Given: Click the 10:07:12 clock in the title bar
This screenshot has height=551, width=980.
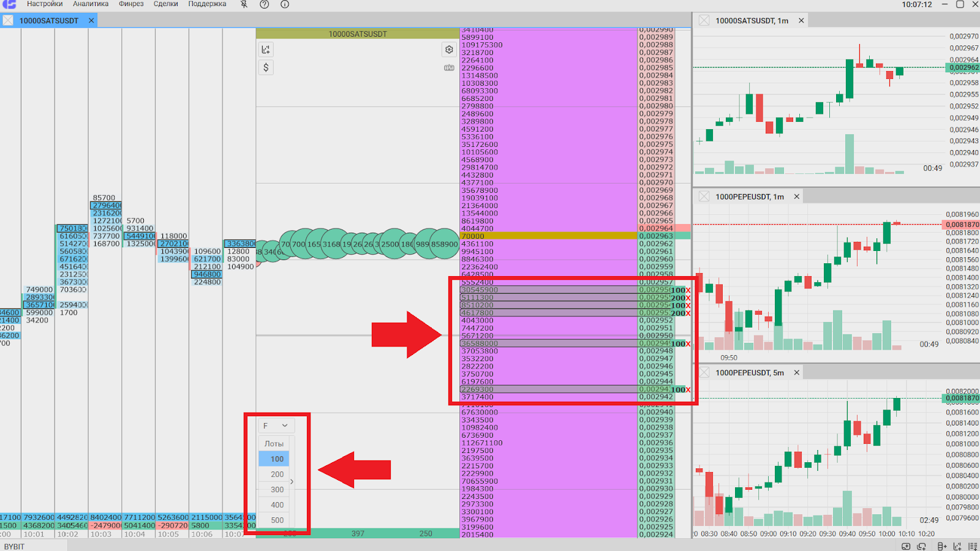Looking at the screenshot, I should click(917, 4).
